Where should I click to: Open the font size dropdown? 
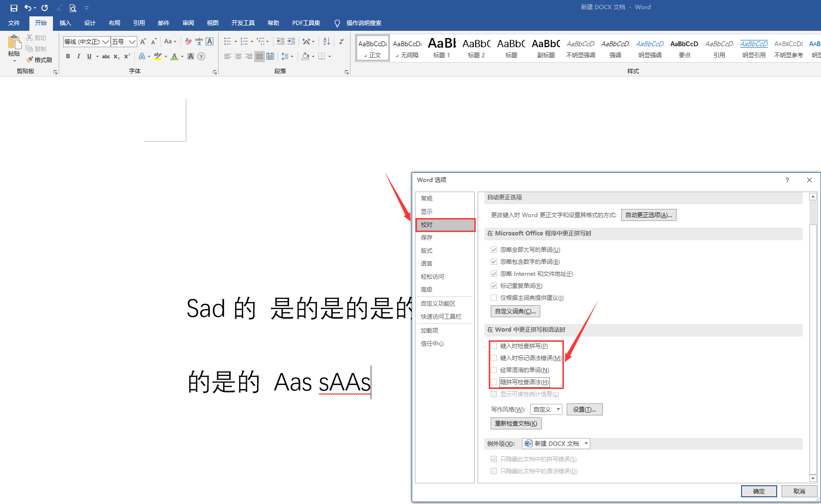(x=132, y=42)
